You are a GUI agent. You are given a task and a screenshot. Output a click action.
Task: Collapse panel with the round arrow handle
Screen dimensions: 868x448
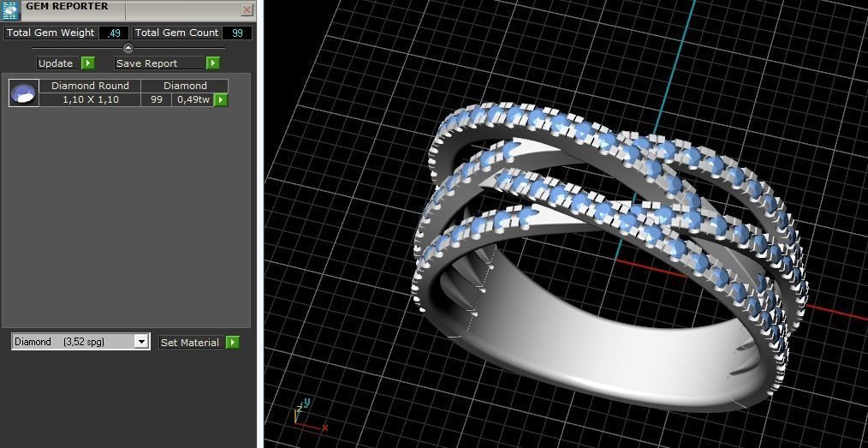tap(128, 48)
